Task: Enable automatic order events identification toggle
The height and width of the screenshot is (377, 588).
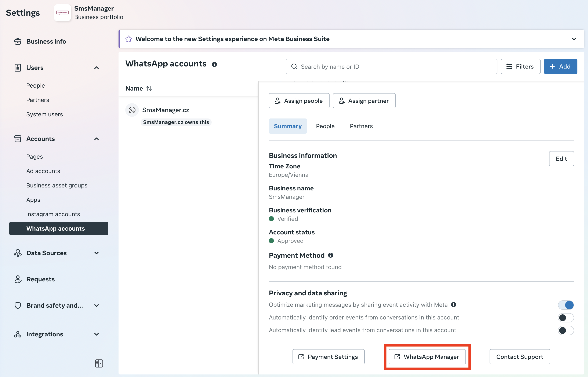Action: pyautogui.click(x=566, y=318)
